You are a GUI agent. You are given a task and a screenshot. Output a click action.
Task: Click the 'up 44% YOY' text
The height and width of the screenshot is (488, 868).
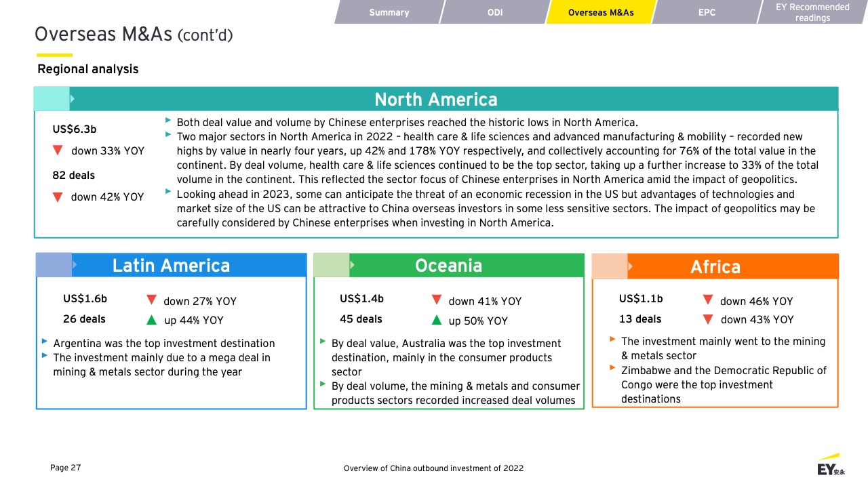193,321
